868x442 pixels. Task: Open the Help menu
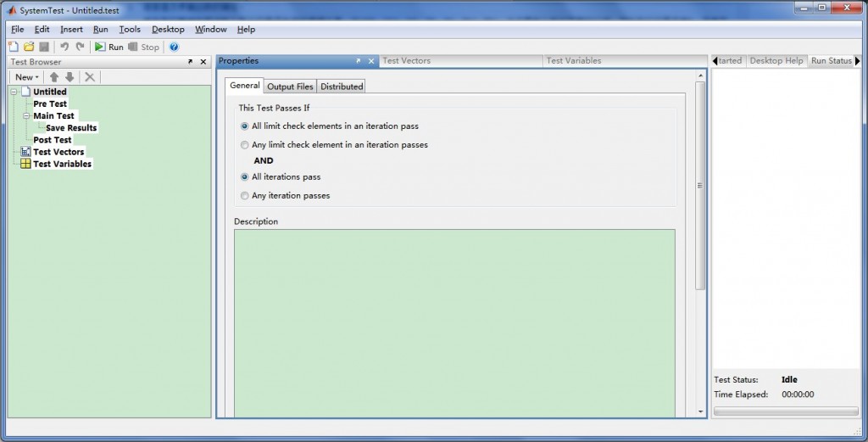246,30
